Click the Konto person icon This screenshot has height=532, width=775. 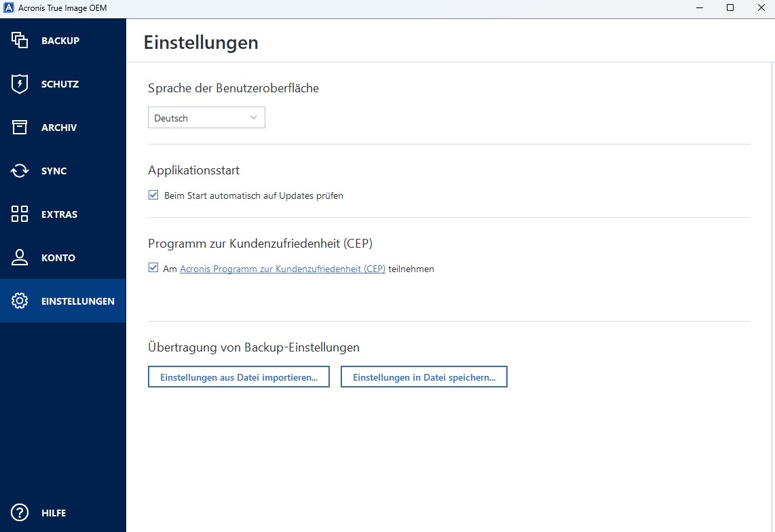[20, 258]
